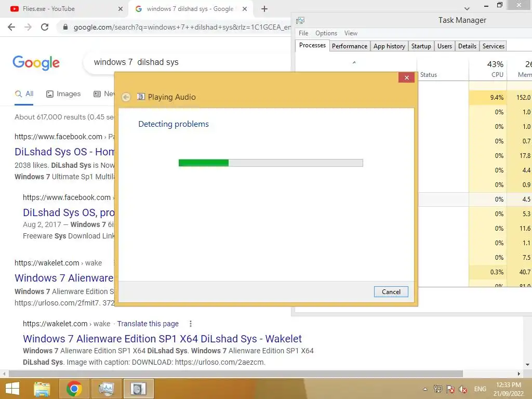Open DiLshad Sys OS, pro result link

[x=69, y=212]
